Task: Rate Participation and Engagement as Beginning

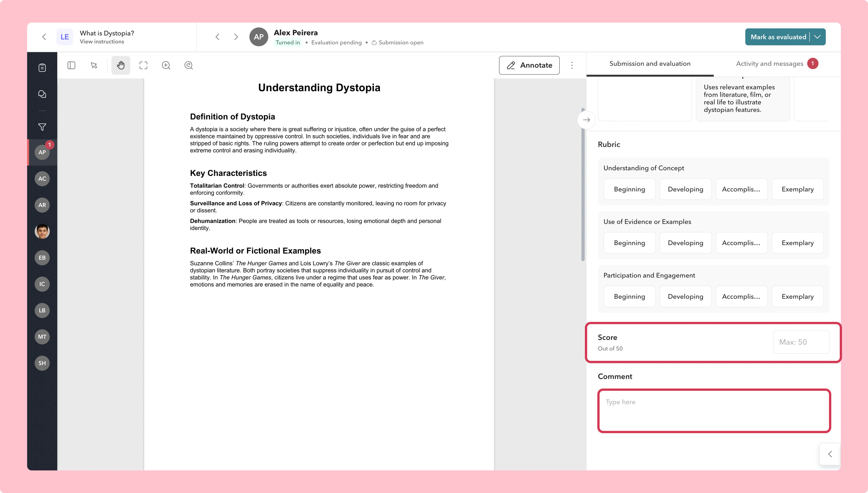Action: 630,297
